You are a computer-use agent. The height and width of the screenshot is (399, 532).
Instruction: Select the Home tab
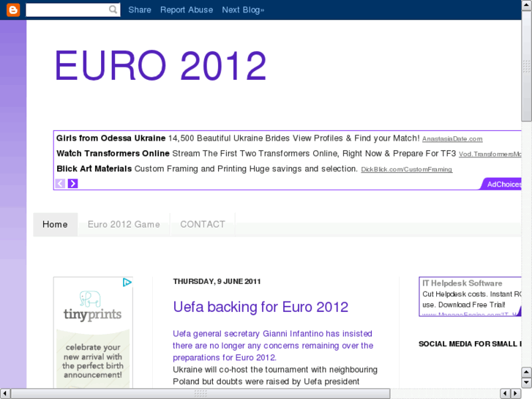(56, 225)
